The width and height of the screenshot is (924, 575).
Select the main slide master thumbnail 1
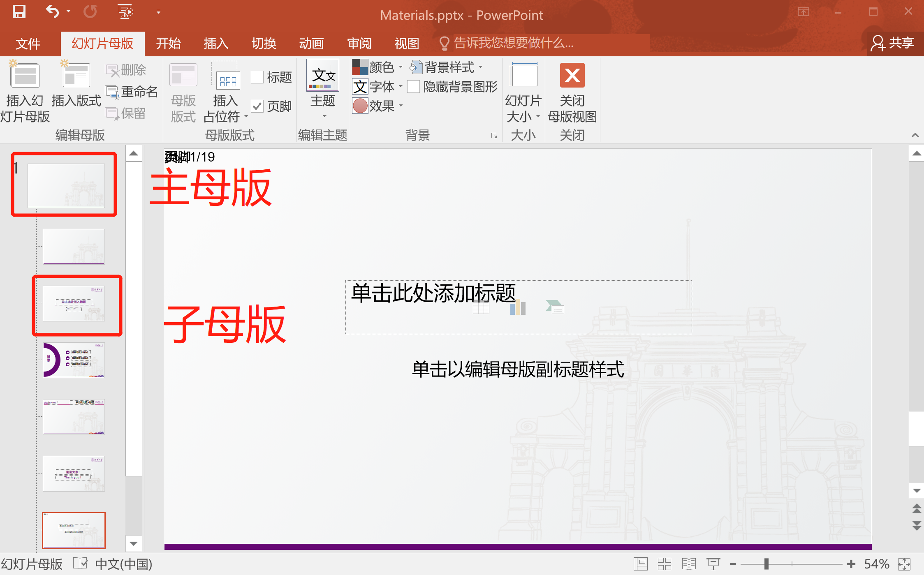point(66,185)
